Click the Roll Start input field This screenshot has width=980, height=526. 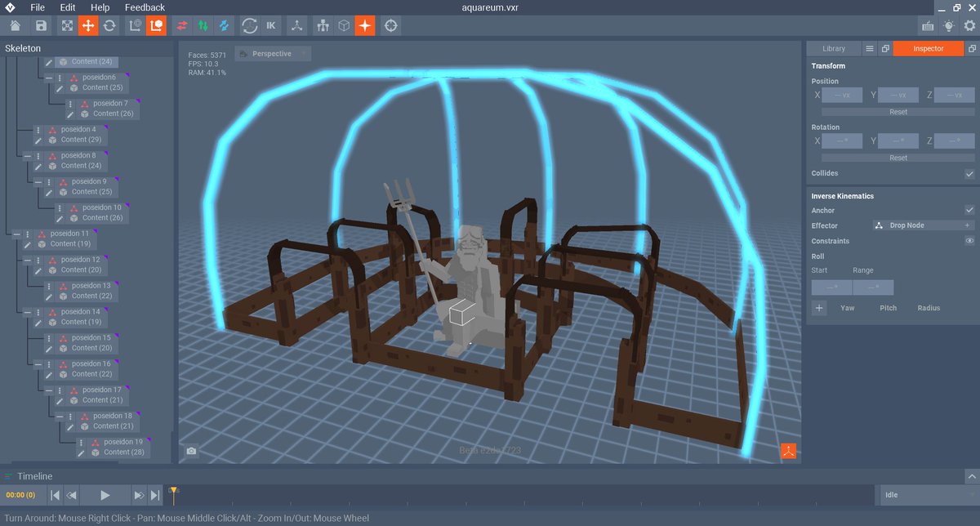[831, 288]
